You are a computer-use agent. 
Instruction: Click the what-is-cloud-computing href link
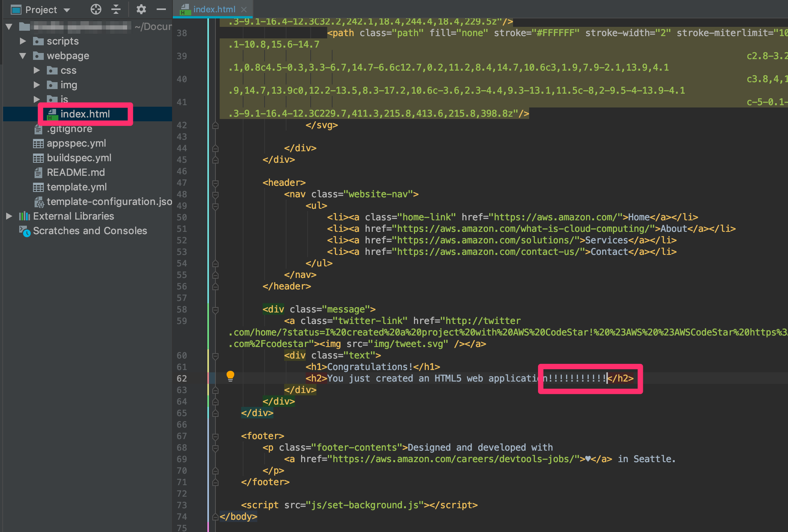pos(525,229)
